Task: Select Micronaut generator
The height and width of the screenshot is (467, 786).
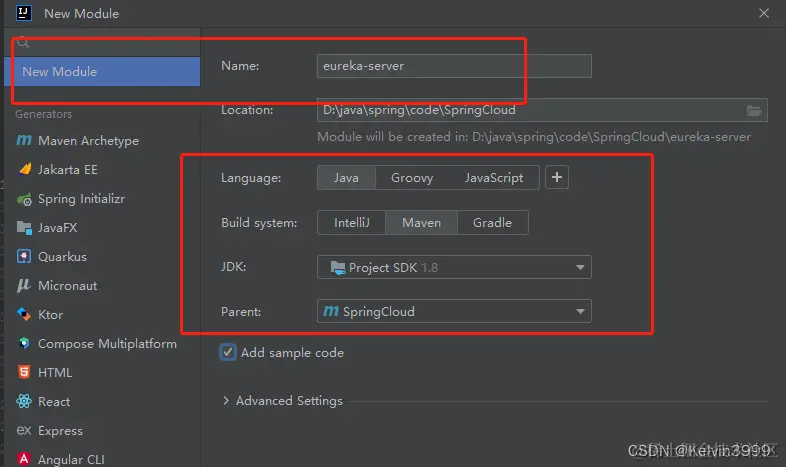Action: pyautogui.click(x=102, y=286)
